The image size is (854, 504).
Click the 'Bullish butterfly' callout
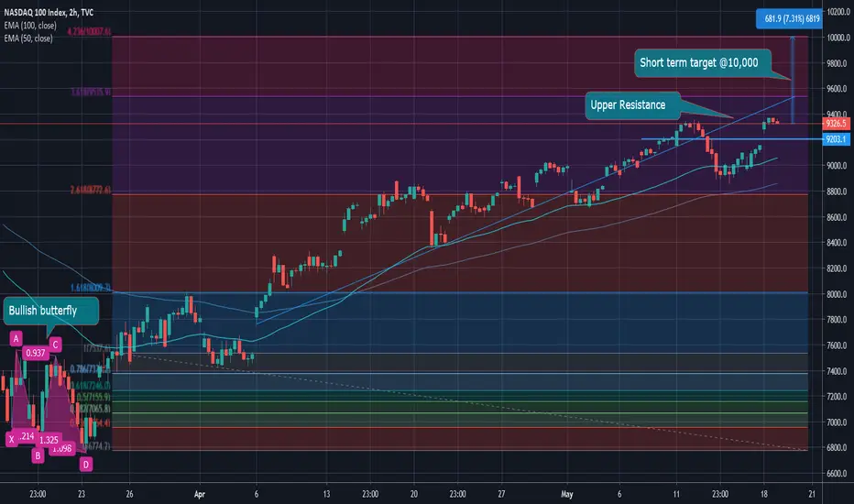click(50, 311)
